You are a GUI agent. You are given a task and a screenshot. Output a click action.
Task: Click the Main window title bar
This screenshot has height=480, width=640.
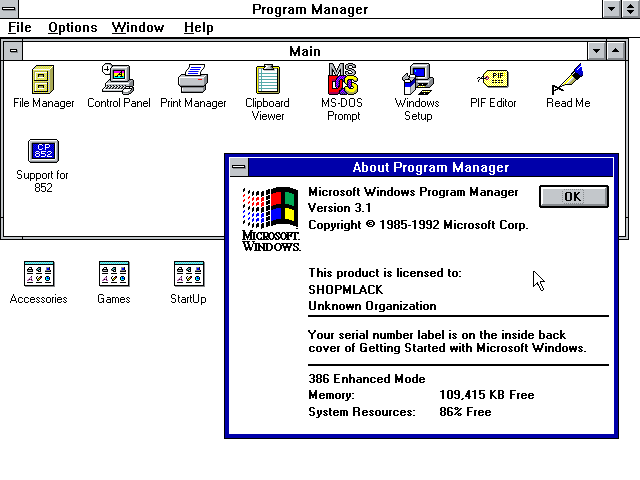pos(305,51)
